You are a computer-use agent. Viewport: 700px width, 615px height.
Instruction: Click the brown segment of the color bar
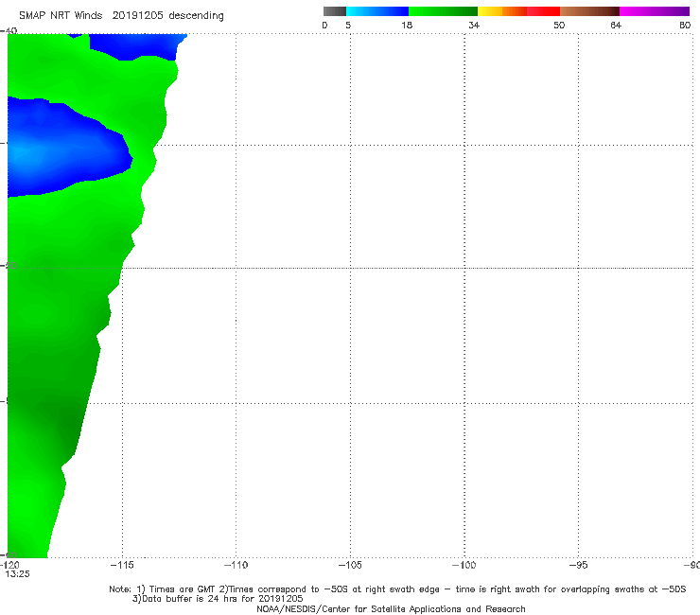pos(589,11)
